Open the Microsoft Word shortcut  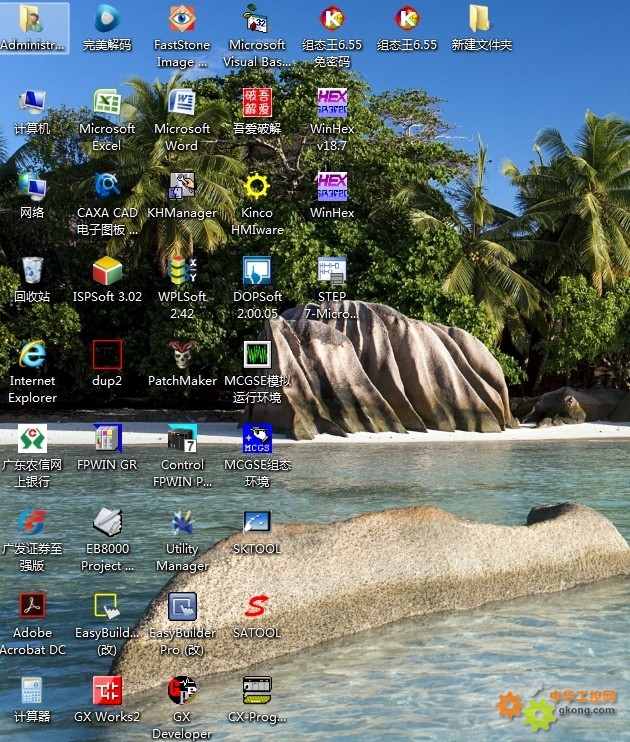point(182,103)
